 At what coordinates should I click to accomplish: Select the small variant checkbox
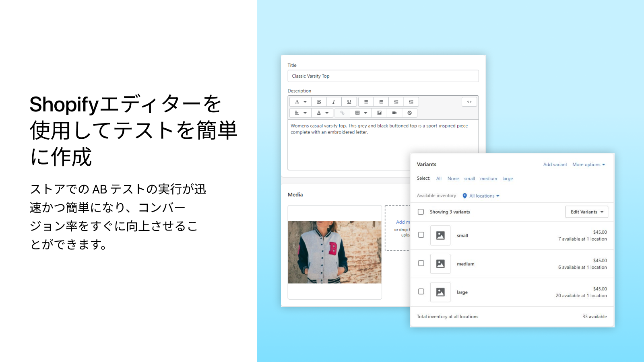(421, 235)
